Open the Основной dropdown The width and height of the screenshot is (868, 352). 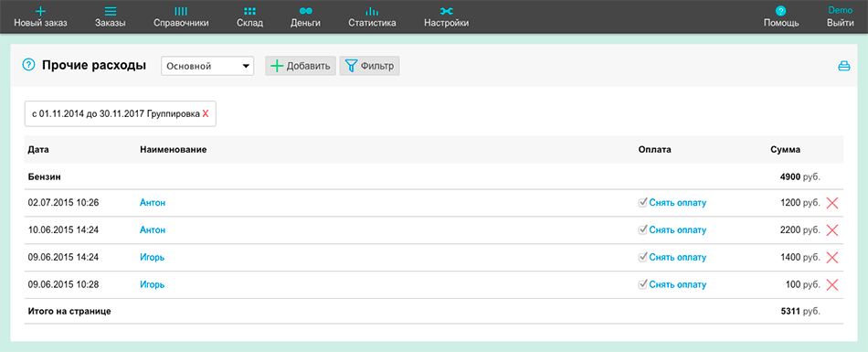pyautogui.click(x=207, y=66)
